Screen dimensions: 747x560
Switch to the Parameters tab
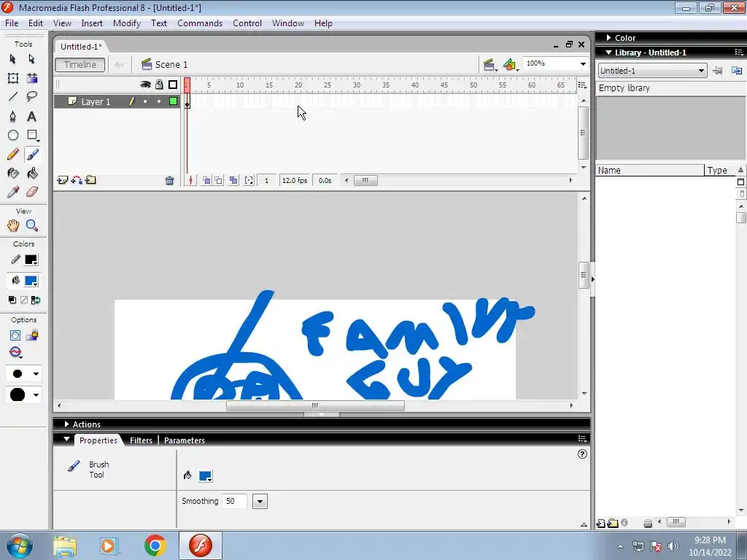point(185,440)
